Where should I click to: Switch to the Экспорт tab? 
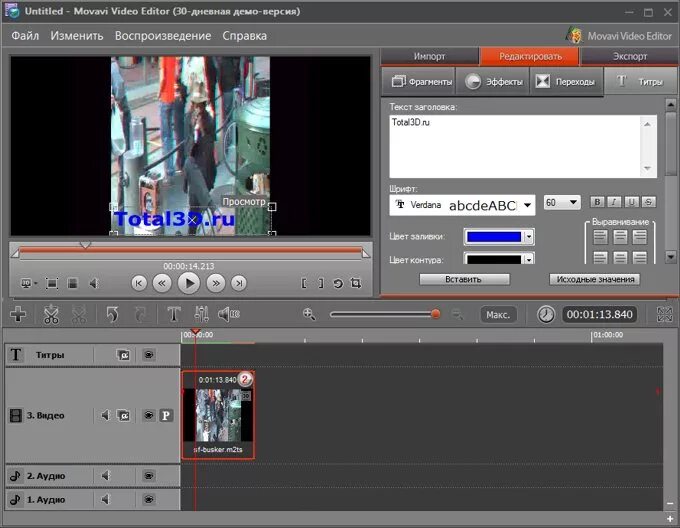tap(630, 56)
